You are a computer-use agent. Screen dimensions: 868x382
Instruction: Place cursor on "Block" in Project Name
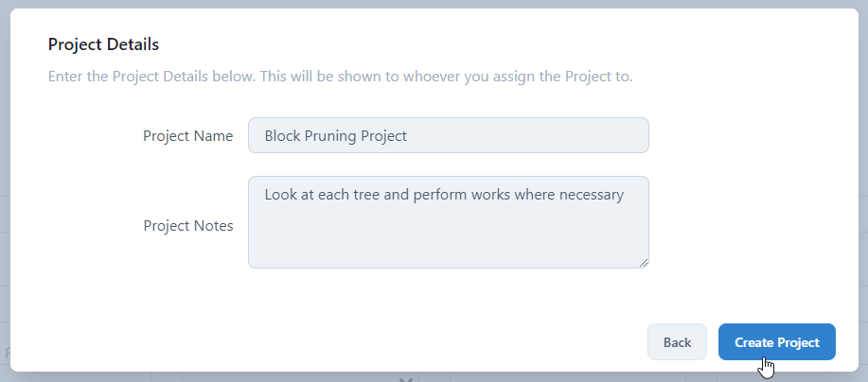[x=282, y=135]
